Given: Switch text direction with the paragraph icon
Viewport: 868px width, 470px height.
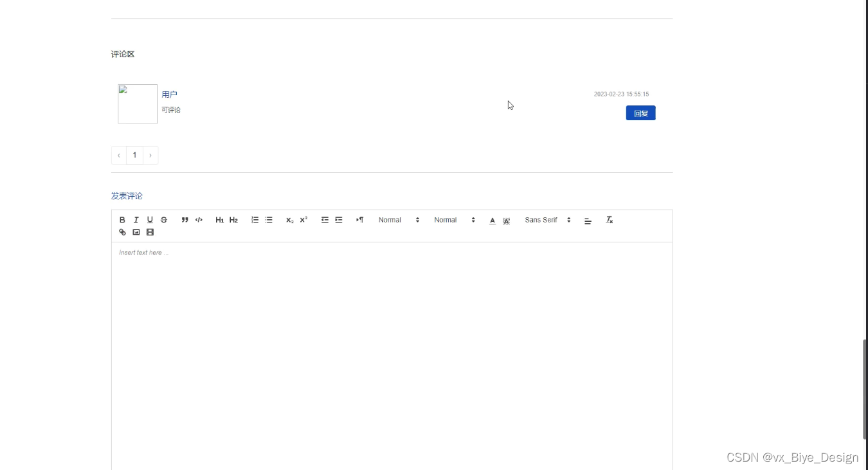Looking at the screenshot, I should pyautogui.click(x=360, y=220).
